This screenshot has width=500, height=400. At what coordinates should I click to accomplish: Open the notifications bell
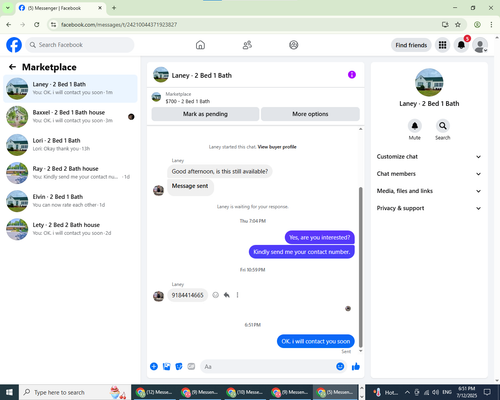461,45
